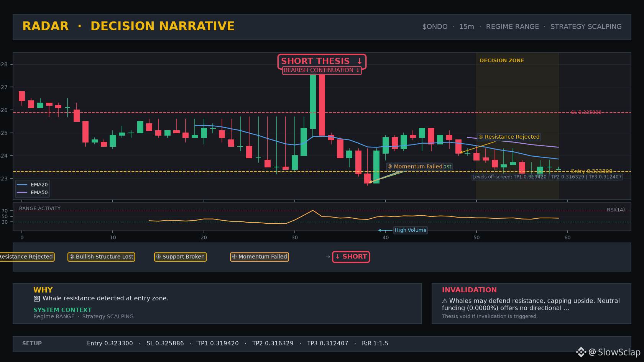The height and width of the screenshot is (362, 644).
Task: Click the R:R 1:1.5 ratio
Action: pyautogui.click(x=375, y=343)
